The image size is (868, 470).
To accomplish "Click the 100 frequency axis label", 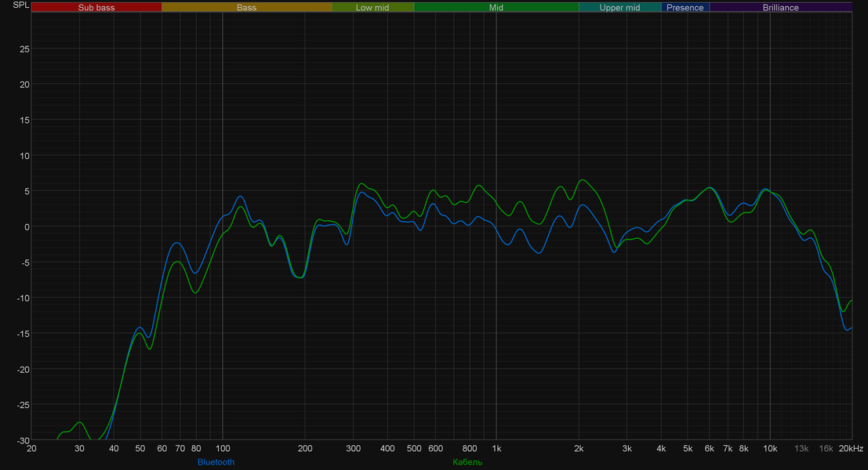I will coord(223,448).
